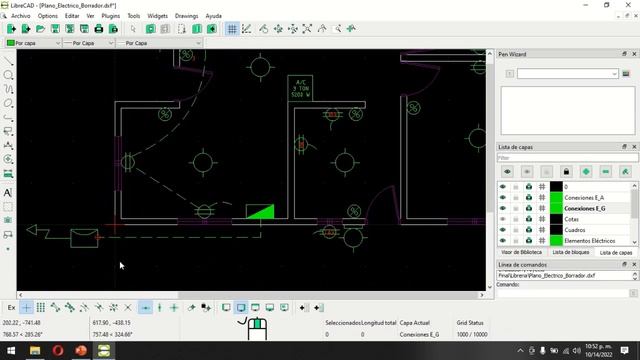Open the Editar menu
This screenshot has height=360, width=640.
(72, 16)
